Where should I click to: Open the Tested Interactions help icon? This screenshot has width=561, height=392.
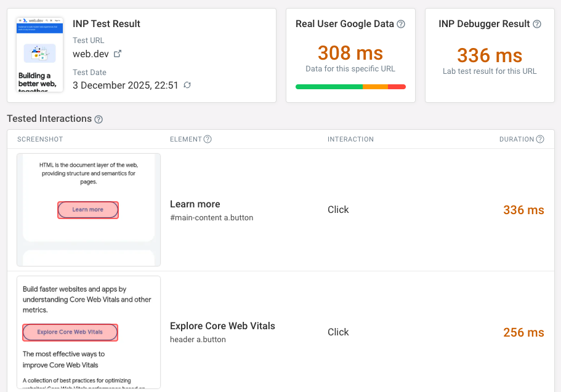[99, 119]
